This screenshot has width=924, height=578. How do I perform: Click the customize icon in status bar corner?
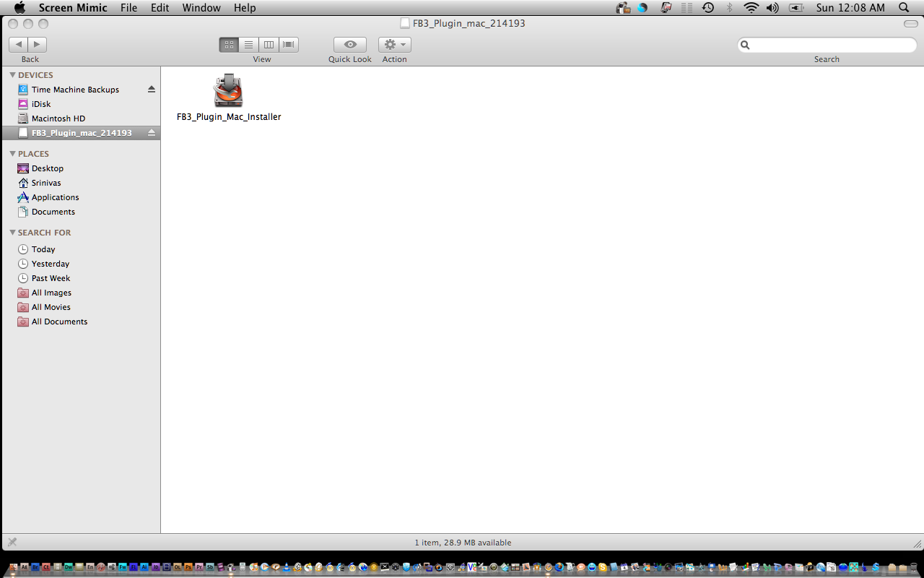[x=12, y=542]
